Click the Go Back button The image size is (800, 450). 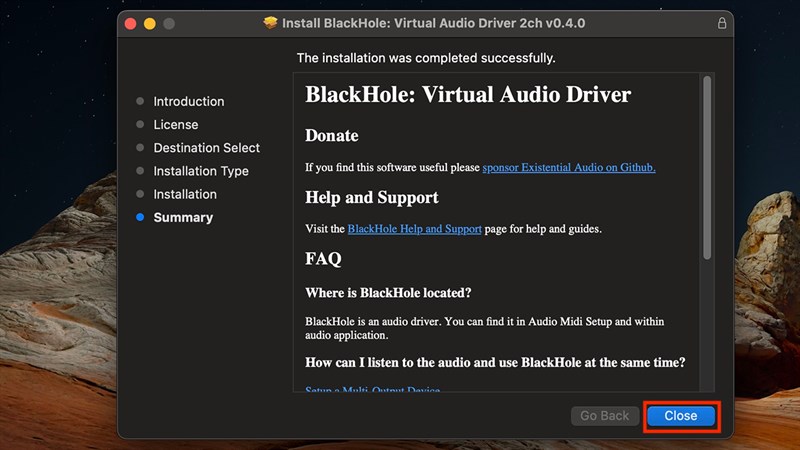click(605, 416)
